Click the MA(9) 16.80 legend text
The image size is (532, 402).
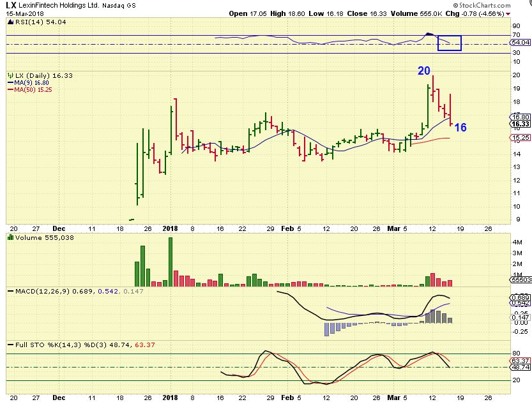[31, 83]
